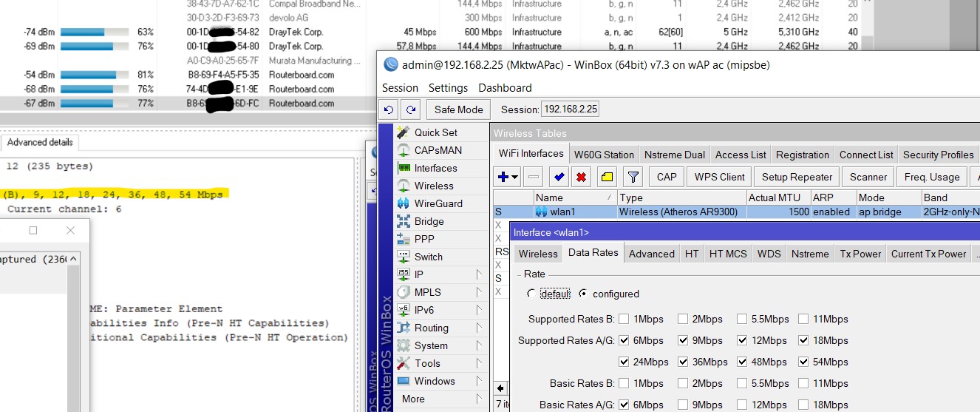Expand the IP submenu arrow
The image size is (980, 412).
click(478, 274)
